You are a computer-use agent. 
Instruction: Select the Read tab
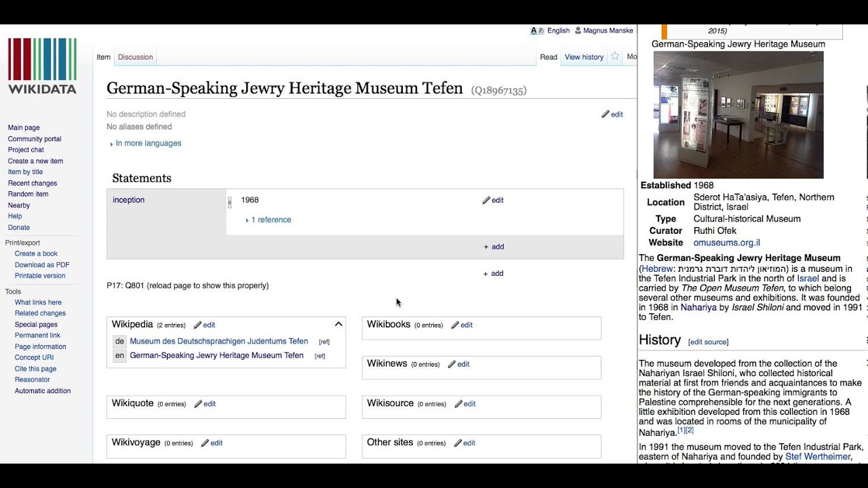tap(549, 57)
